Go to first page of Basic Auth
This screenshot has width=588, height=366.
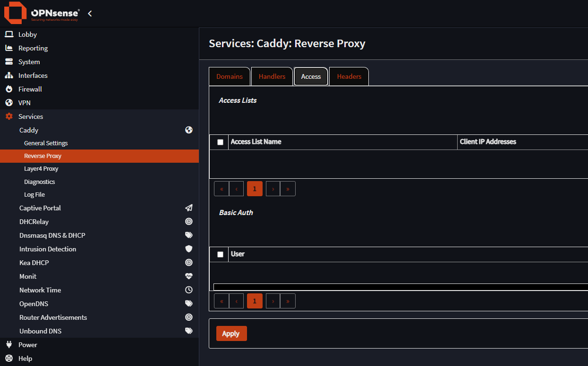(222, 301)
